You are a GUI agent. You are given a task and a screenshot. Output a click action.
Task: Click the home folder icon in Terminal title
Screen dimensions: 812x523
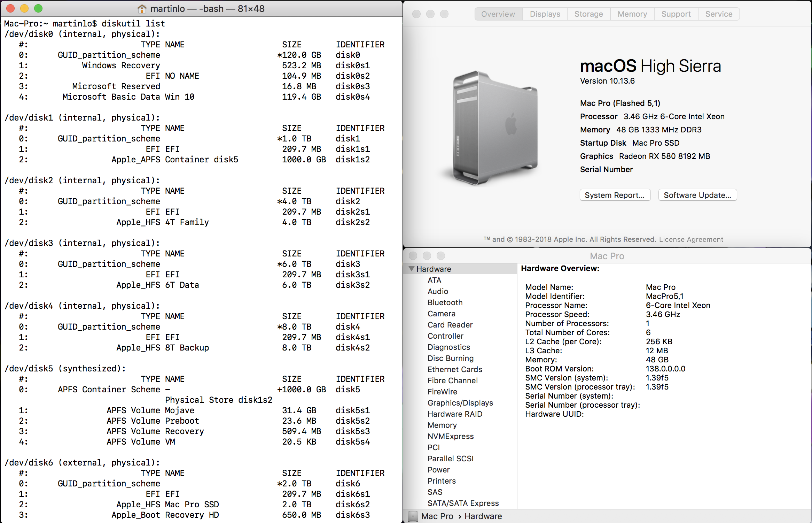point(142,9)
